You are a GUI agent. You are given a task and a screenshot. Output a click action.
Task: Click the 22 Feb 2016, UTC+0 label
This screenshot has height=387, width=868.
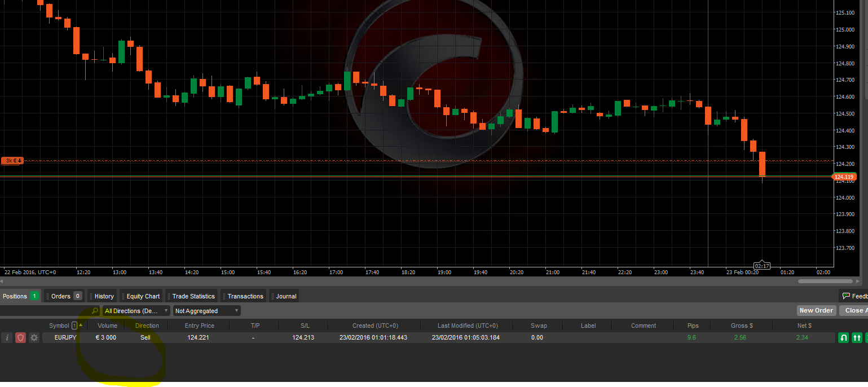coord(30,272)
